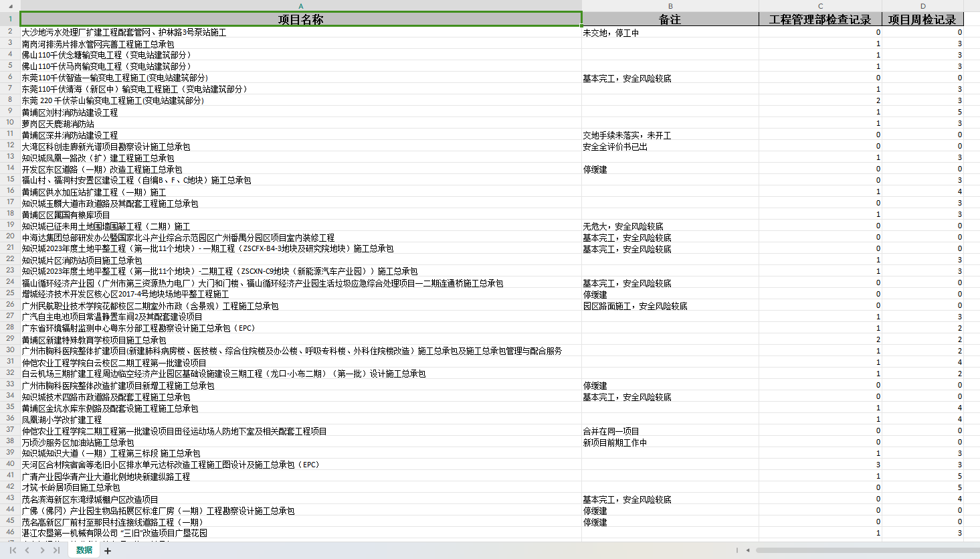Select column C header
Screen dimensions: 980x559
(820, 6)
